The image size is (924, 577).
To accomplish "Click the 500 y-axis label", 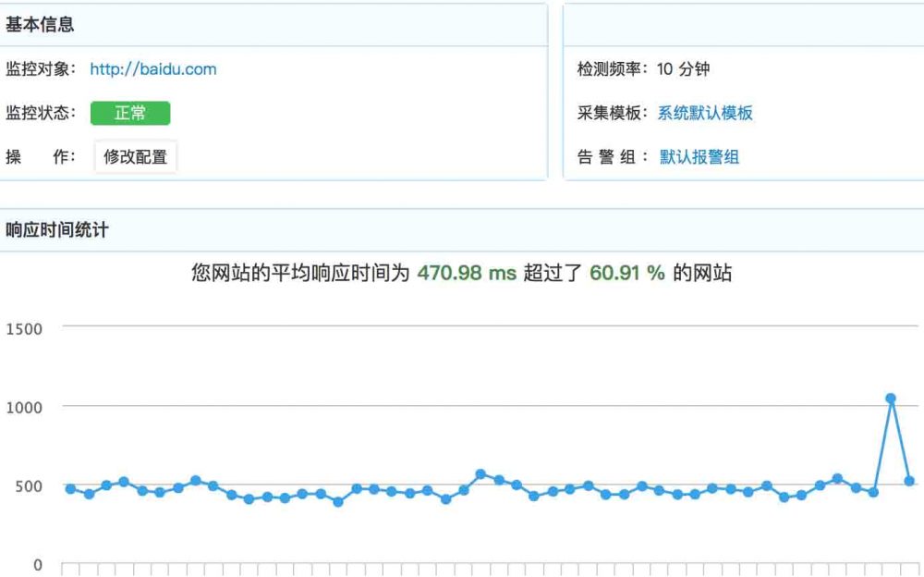I will pos(28,486).
